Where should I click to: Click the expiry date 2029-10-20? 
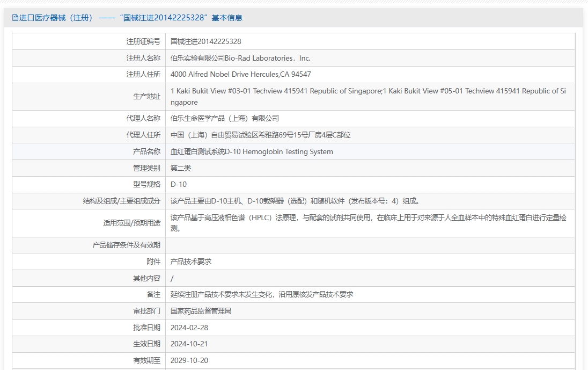tap(189, 360)
